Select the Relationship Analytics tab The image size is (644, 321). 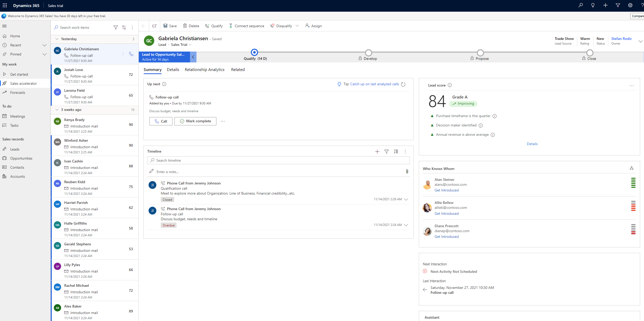point(204,69)
